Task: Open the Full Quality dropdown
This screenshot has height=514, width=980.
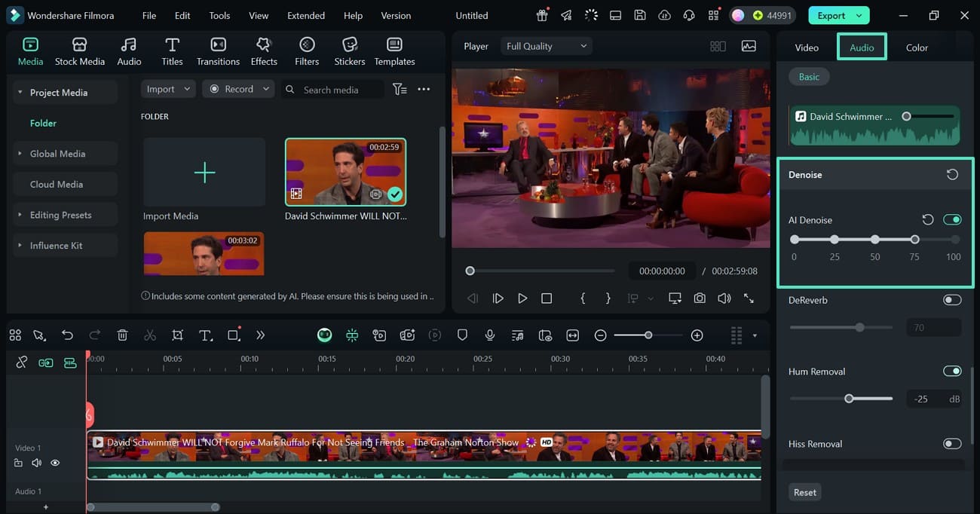Action: coord(547,46)
